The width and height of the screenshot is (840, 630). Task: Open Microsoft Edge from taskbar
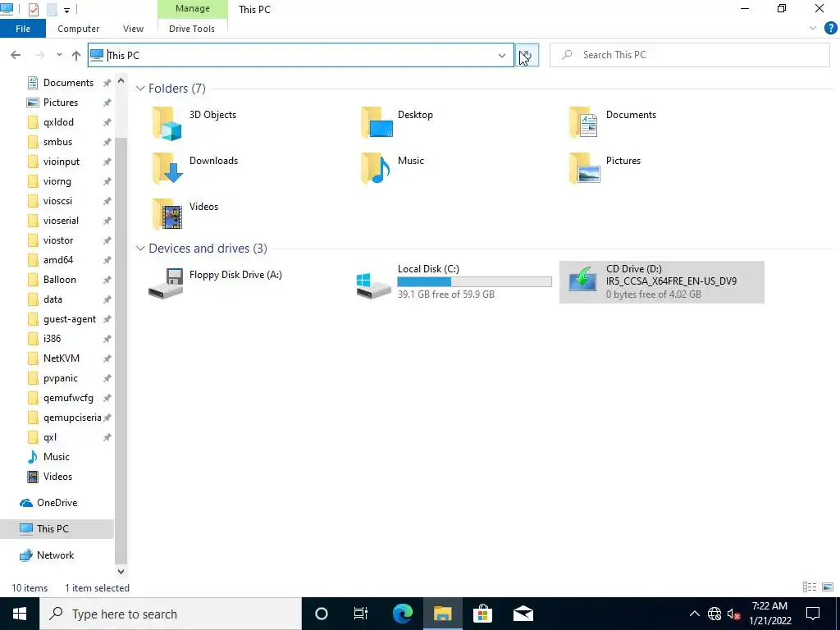pos(402,614)
